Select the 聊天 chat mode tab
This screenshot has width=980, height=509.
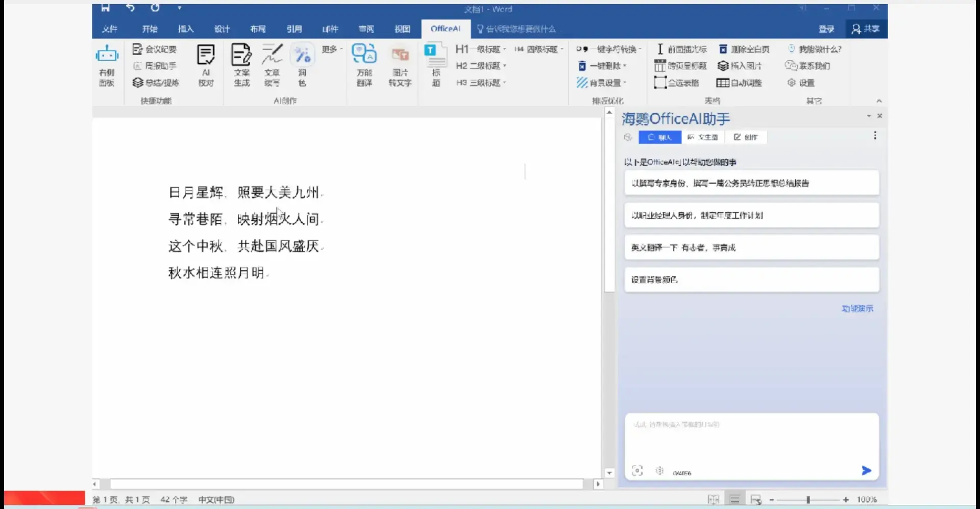(x=659, y=137)
